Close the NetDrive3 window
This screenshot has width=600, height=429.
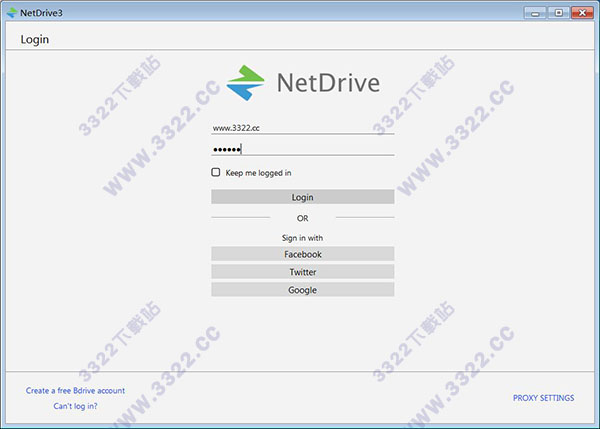[582, 13]
